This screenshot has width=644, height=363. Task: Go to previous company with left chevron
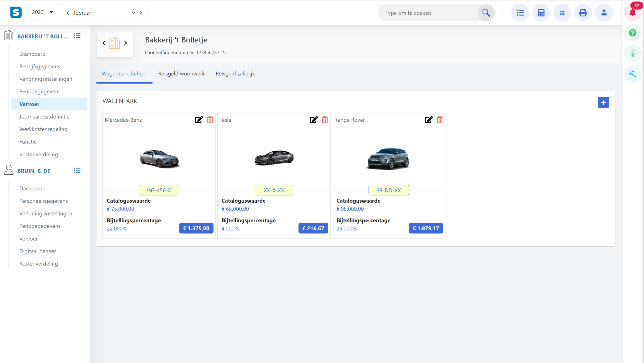(x=104, y=43)
